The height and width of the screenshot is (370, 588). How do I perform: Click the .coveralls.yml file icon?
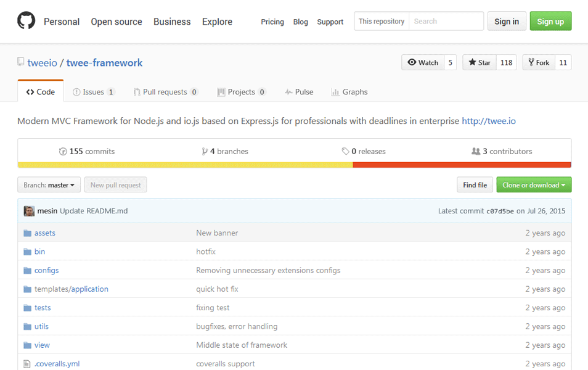point(27,364)
